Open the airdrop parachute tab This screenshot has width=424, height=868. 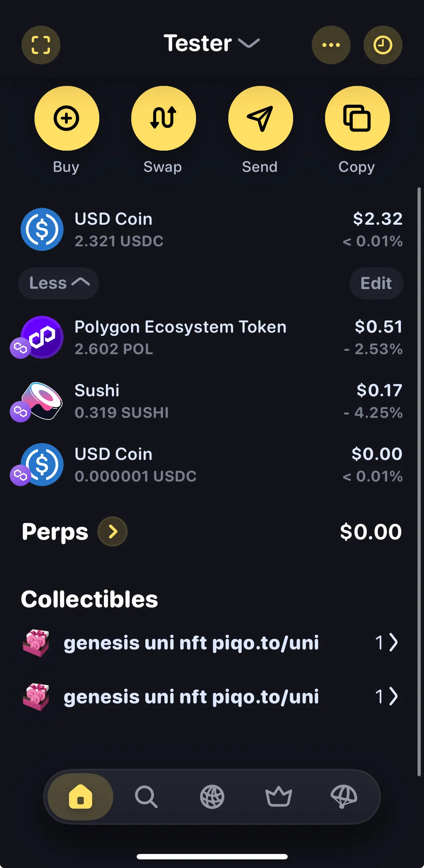344,796
